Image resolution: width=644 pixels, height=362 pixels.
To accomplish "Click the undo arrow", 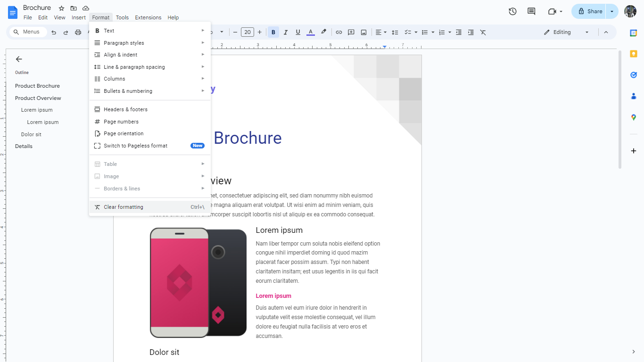I will pyautogui.click(x=54, y=32).
